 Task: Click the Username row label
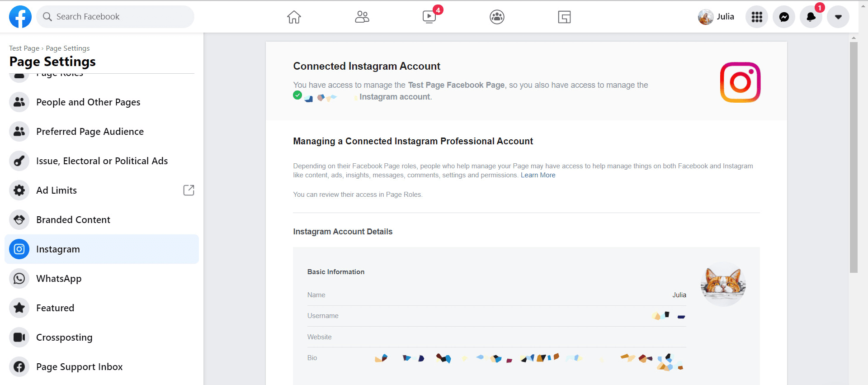click(x=323, y=316)
